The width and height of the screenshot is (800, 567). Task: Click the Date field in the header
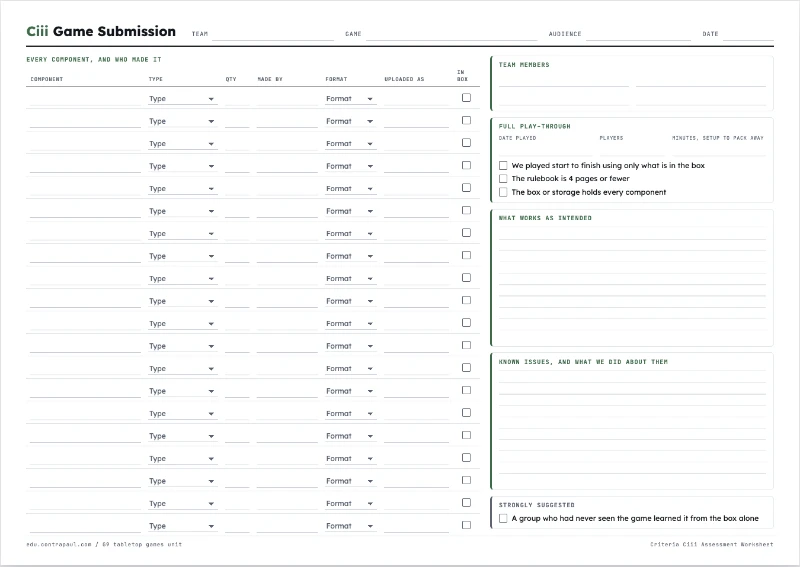748,34
